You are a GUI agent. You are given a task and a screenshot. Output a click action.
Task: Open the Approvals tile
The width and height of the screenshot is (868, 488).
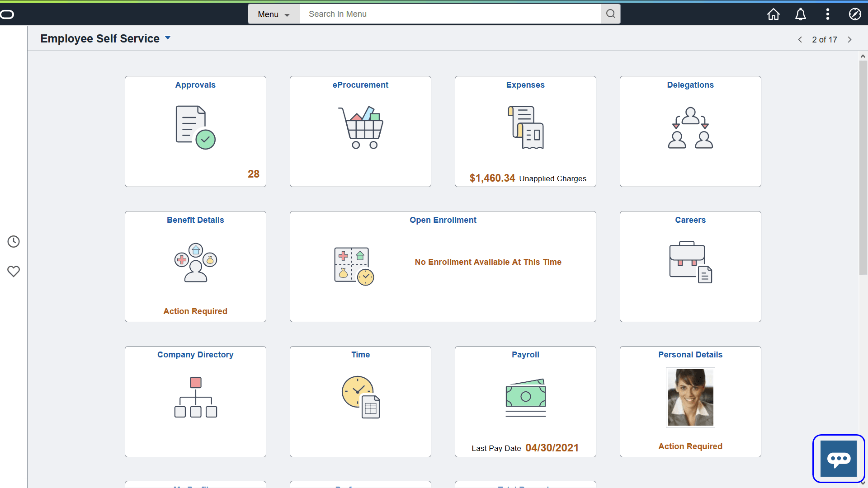pyautogui.click(x=195, y=131)
